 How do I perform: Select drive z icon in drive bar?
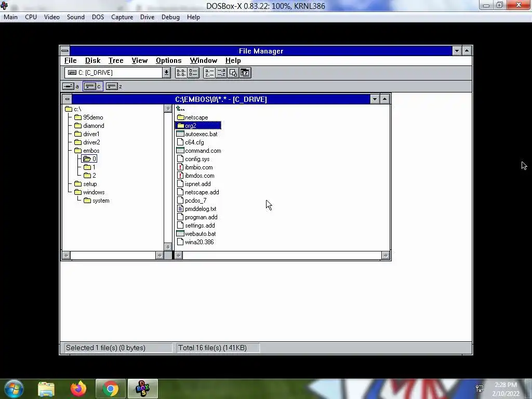(112, 86)
